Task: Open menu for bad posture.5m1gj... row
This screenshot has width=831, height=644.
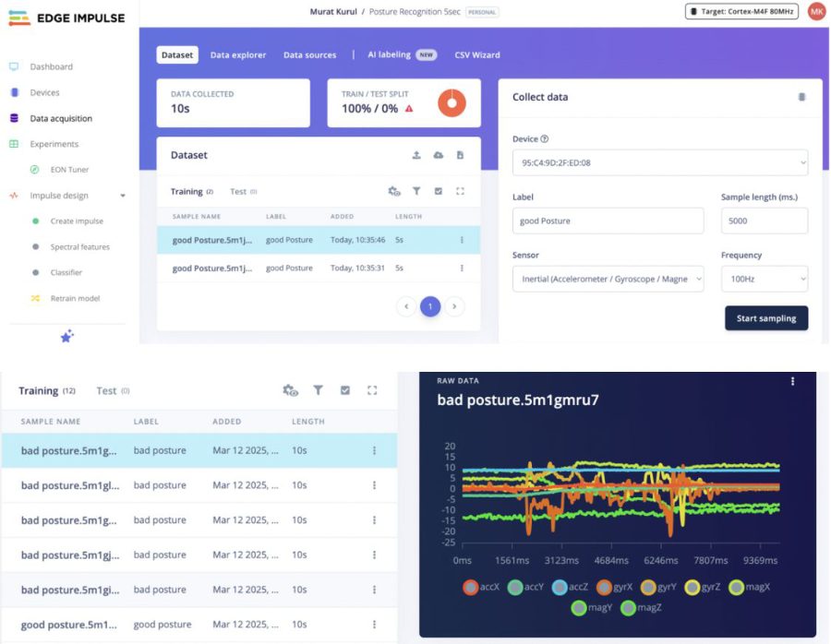Action: 374,555
